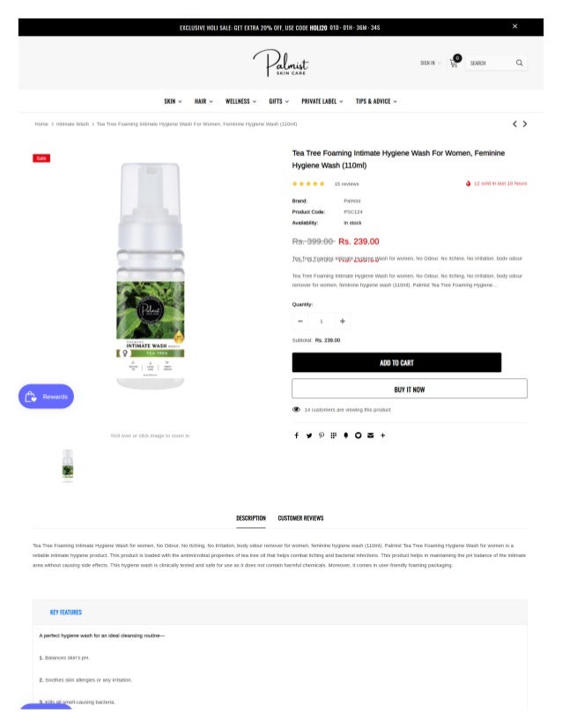Go to next product arrow
This screenshot has height=728, width=562.
tap(525, 124)
